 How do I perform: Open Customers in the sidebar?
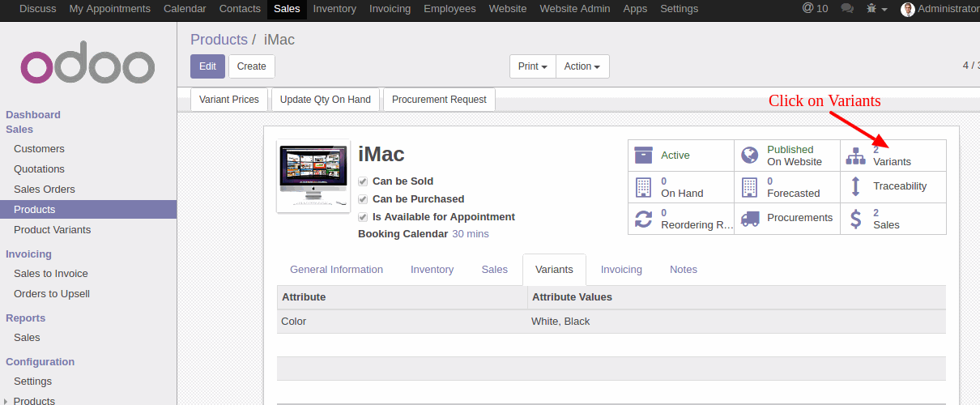coord(39,149)
